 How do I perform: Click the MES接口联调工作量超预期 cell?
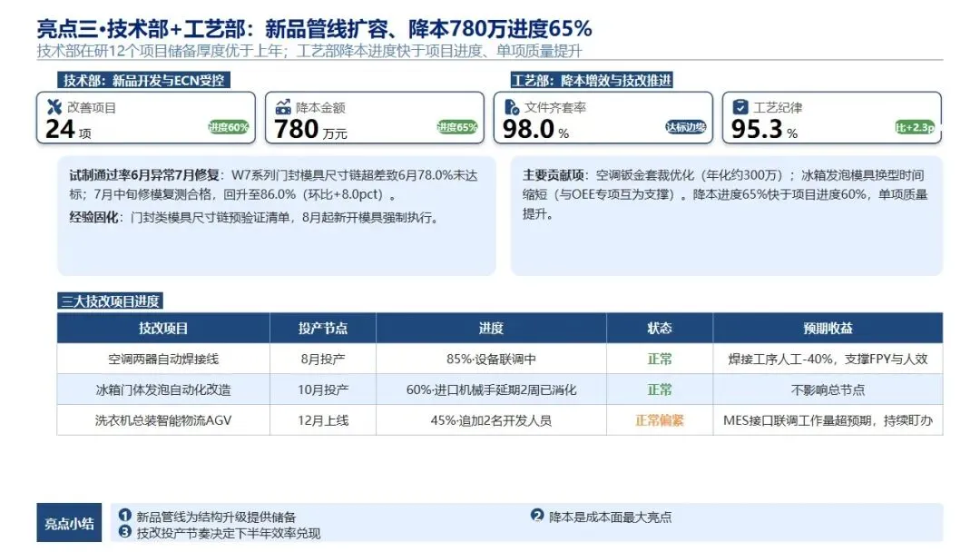click(x=828, y=420)
